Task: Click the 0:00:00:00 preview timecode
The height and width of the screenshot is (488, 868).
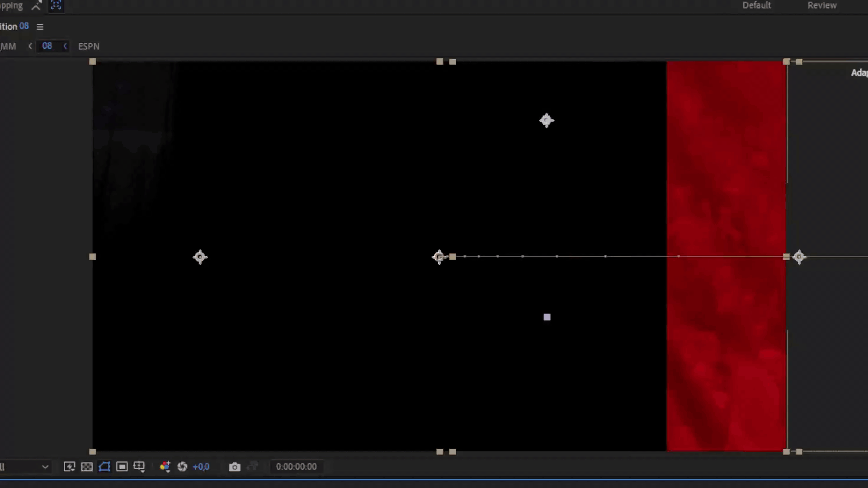Action: (296, 467)
